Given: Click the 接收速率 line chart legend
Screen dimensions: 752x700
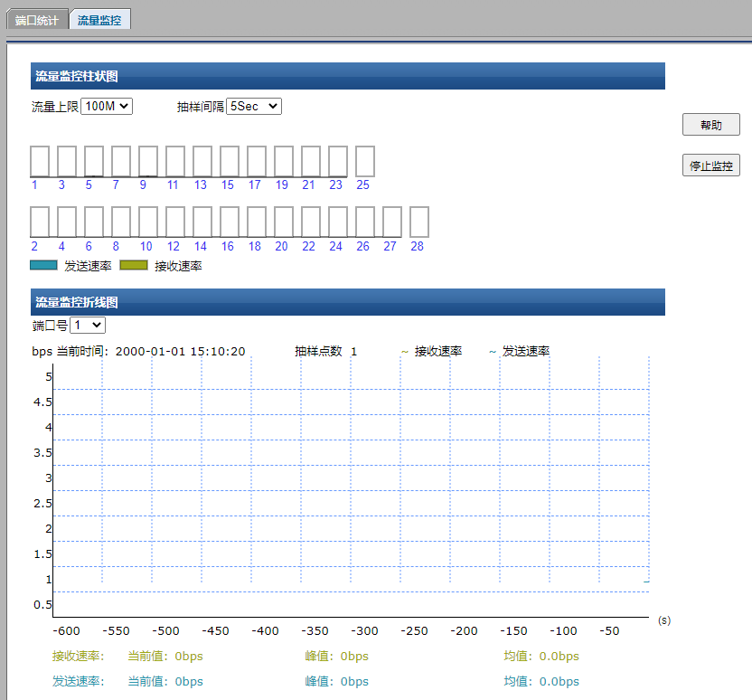Looking at the screenshot, I should click(x=432, y=351).
